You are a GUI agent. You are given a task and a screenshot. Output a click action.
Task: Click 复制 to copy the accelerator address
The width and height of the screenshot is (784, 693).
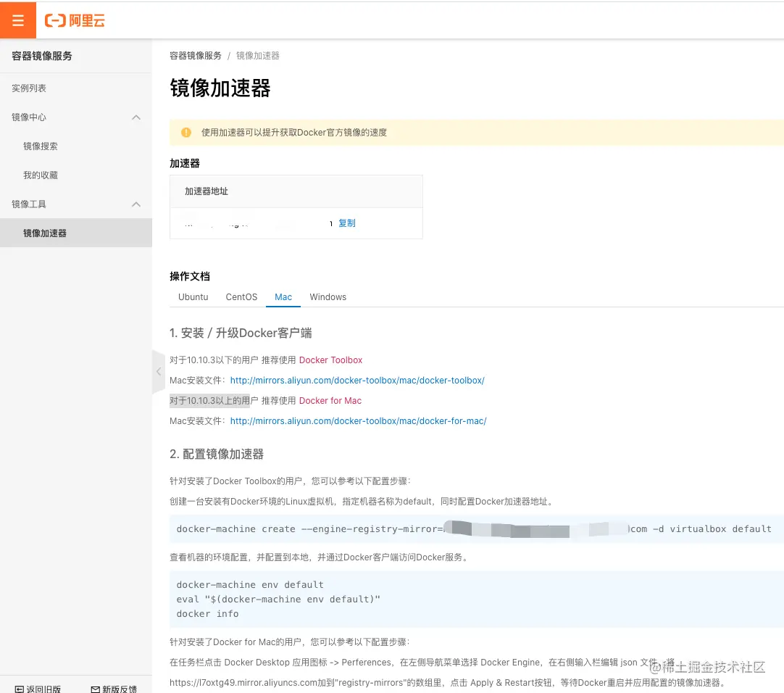(x=346, y=223)
